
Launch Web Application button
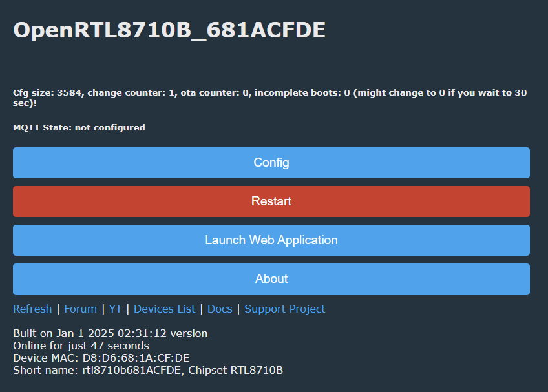(271, 240)
